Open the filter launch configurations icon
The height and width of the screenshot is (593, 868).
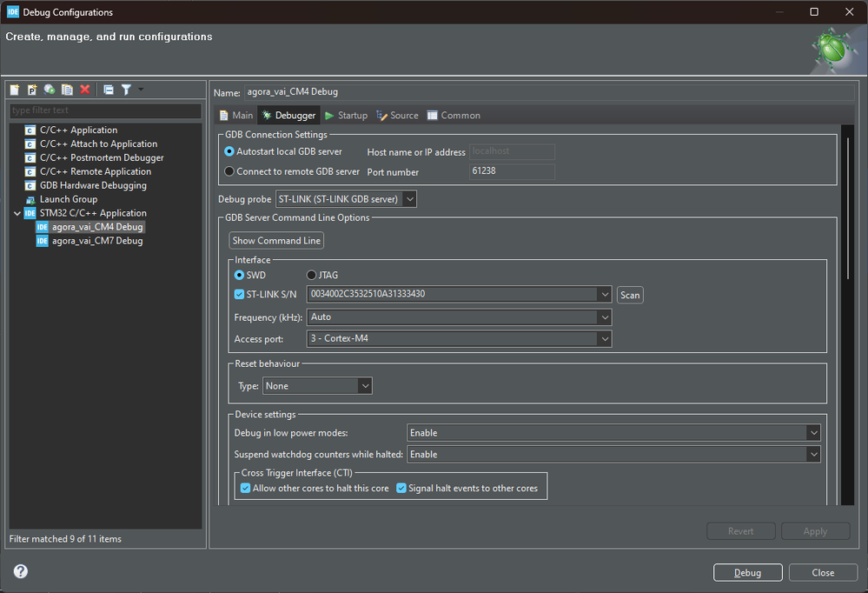coord(127,89)
